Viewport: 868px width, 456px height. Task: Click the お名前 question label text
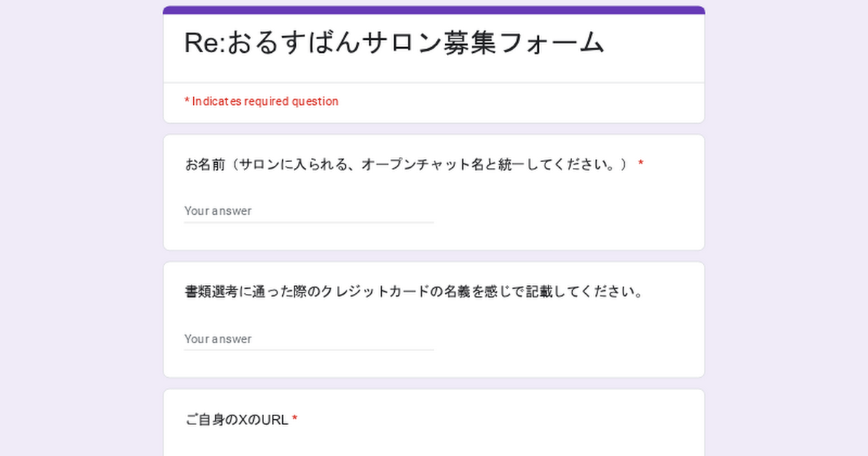click(x=408, y=164)
